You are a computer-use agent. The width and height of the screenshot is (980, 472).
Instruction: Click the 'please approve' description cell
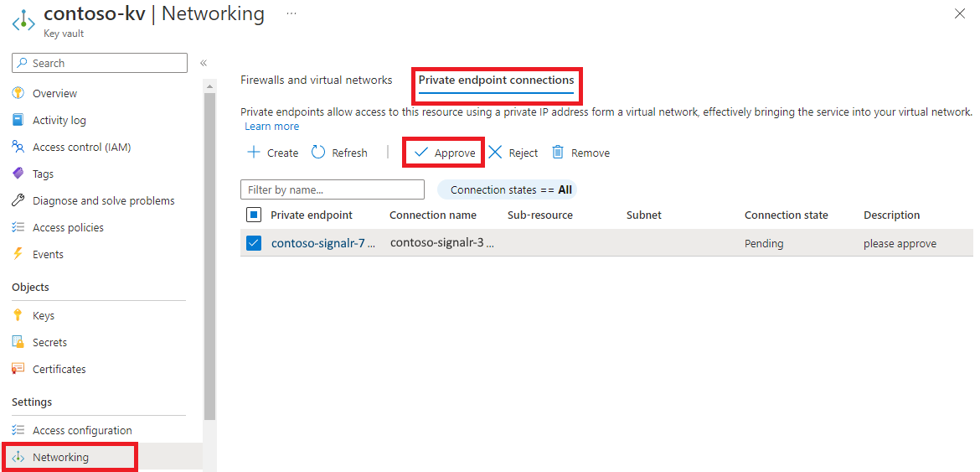pos(900,244)
